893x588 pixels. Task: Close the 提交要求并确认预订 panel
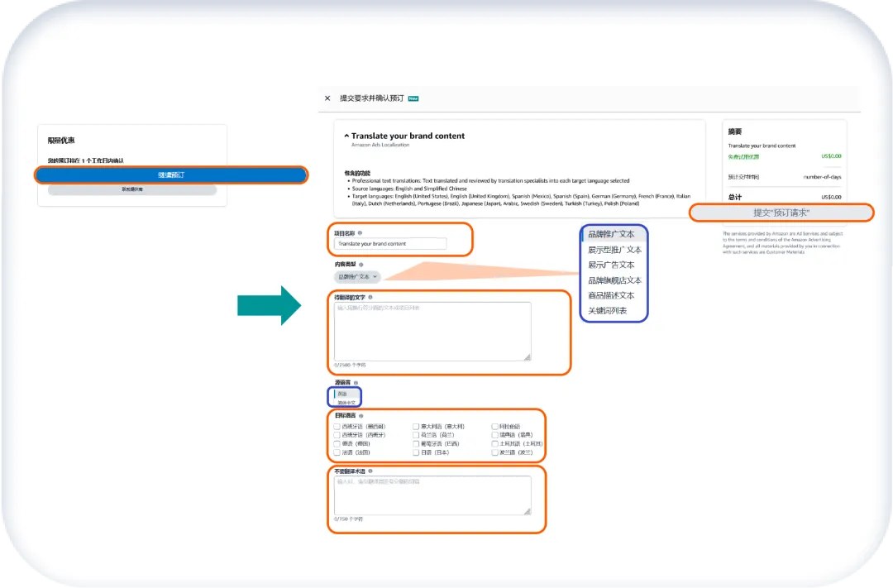click(327, 98)
